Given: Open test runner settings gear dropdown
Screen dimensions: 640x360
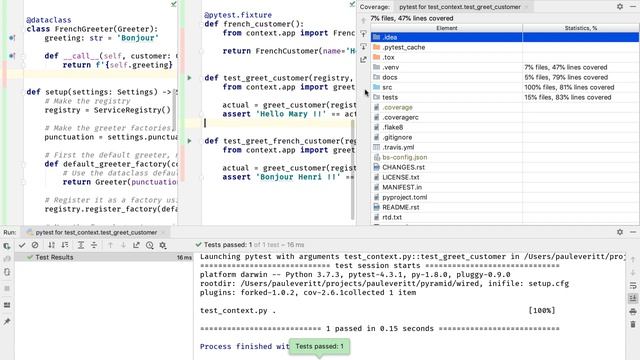Looking at the screenshot, I should [163, 245].
